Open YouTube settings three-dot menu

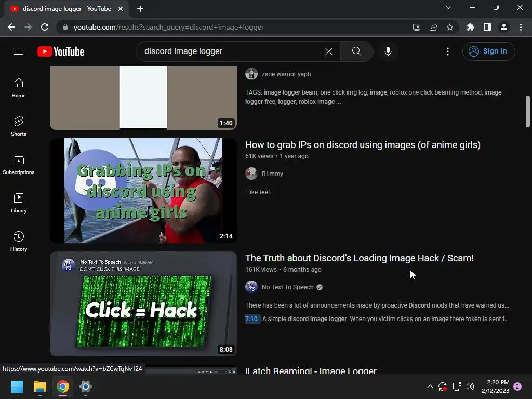coord(448,51)
